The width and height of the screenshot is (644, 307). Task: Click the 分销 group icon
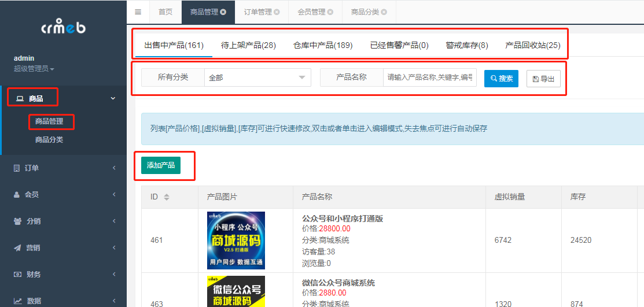click(18, 221)
